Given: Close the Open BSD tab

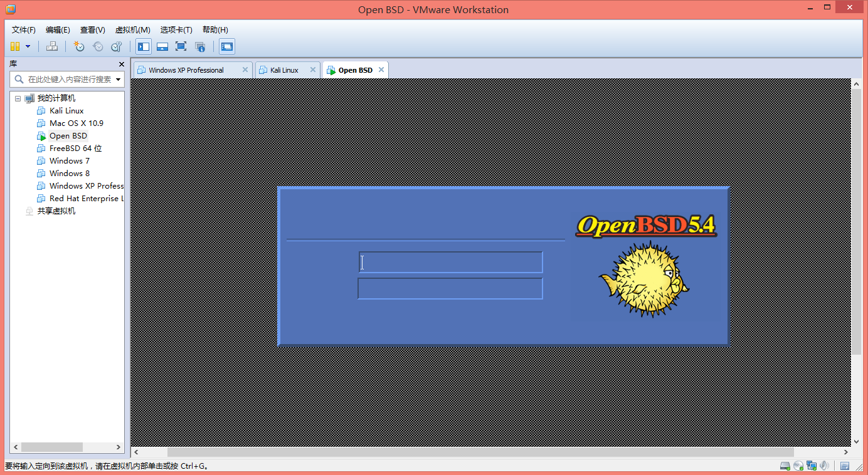Looking at the screenshot, I should click(380, 70).
